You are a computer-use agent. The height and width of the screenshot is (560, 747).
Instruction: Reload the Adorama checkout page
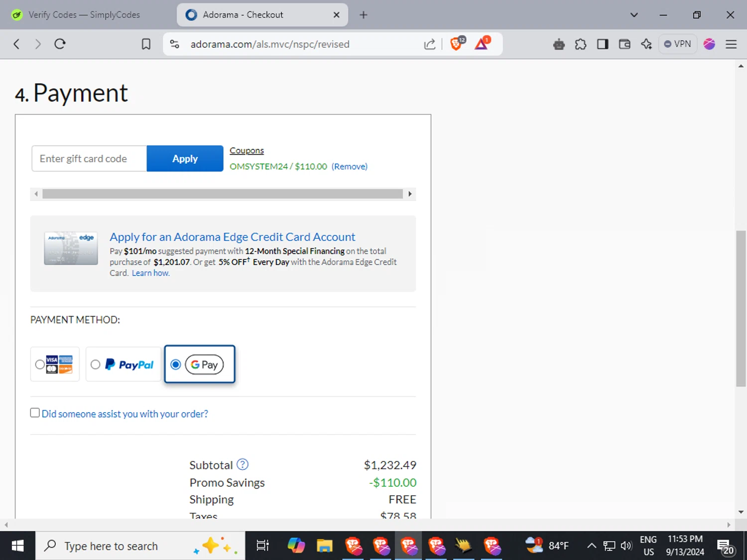(60, 44)
